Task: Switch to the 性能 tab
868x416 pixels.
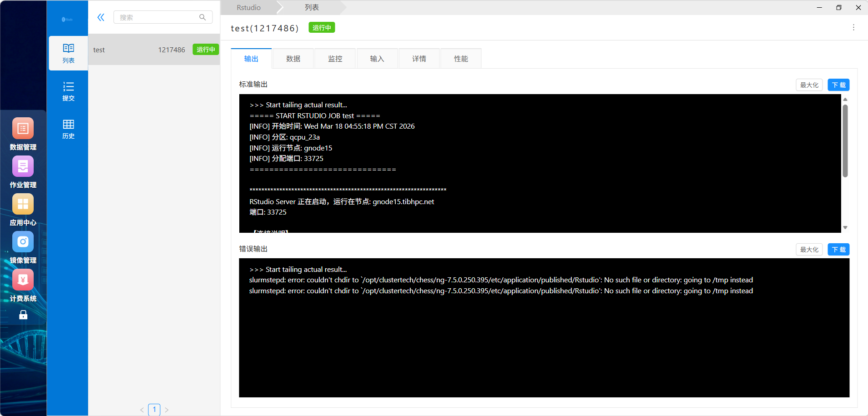Action: [x=461, y=59]
